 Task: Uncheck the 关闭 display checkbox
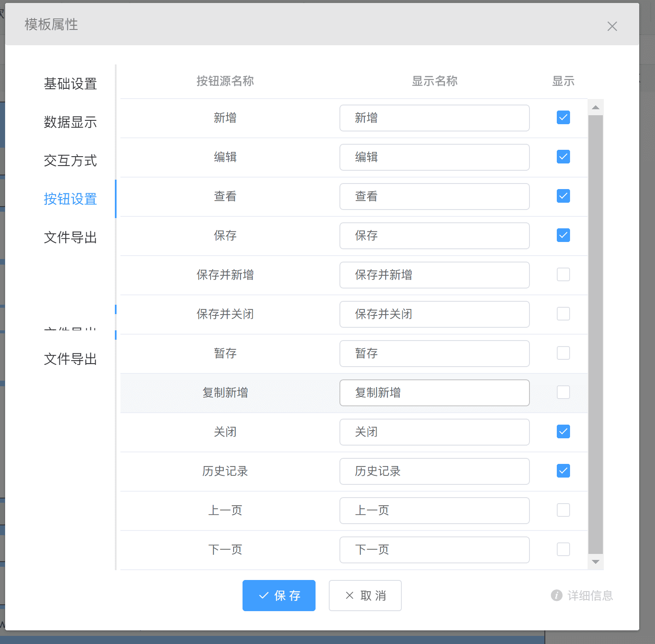pyautogui.click(x=563, y=431)
